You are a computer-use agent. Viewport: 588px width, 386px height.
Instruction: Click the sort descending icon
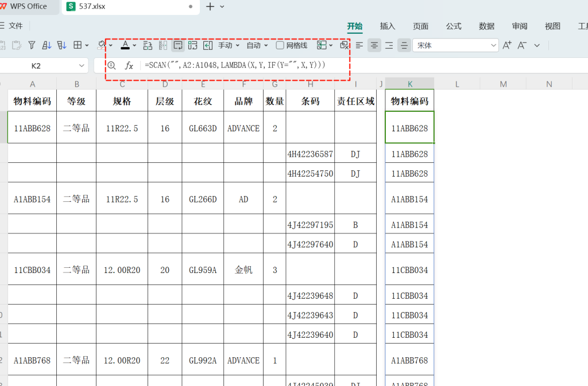click(x=61, y=45)
